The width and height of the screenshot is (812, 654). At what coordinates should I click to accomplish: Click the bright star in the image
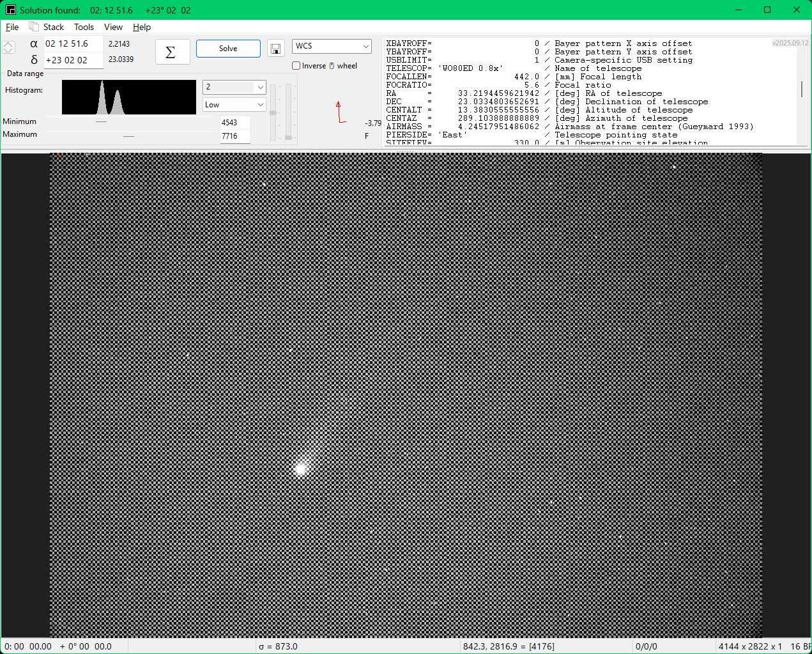[x=300, y=469]
